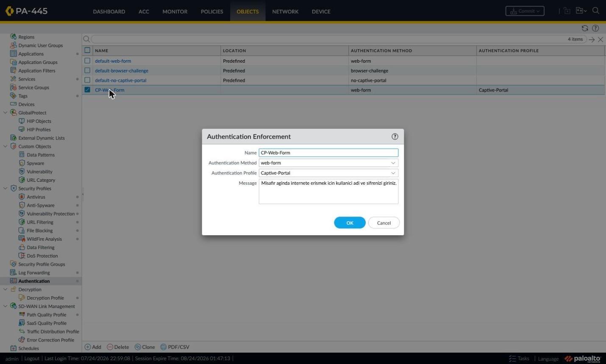The width and height of the screenshot is (606, 364).
Task: Click the External Dynamic Lists icon
Action: [x=14, y=138]
